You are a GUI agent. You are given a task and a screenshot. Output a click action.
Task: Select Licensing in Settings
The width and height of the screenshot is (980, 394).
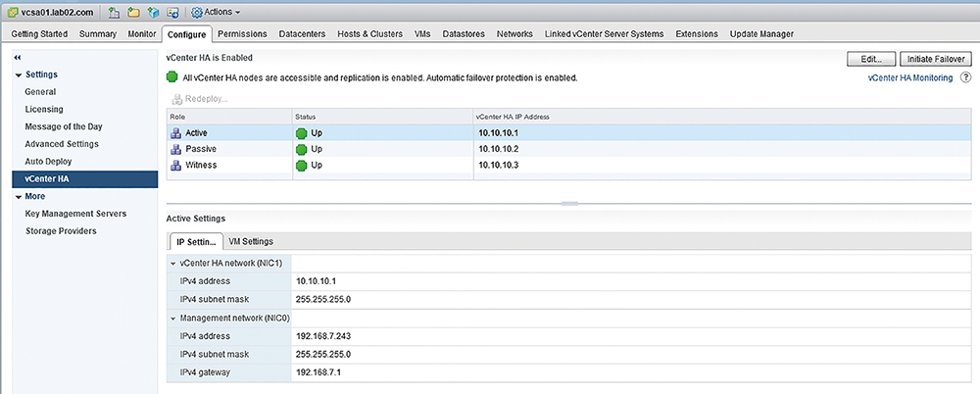(x=44, y=110)
